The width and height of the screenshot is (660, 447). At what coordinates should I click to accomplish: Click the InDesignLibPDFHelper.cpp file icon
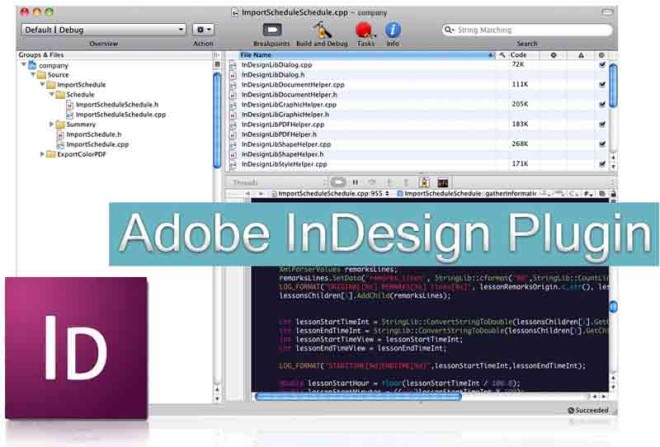(x=233, y=125)
